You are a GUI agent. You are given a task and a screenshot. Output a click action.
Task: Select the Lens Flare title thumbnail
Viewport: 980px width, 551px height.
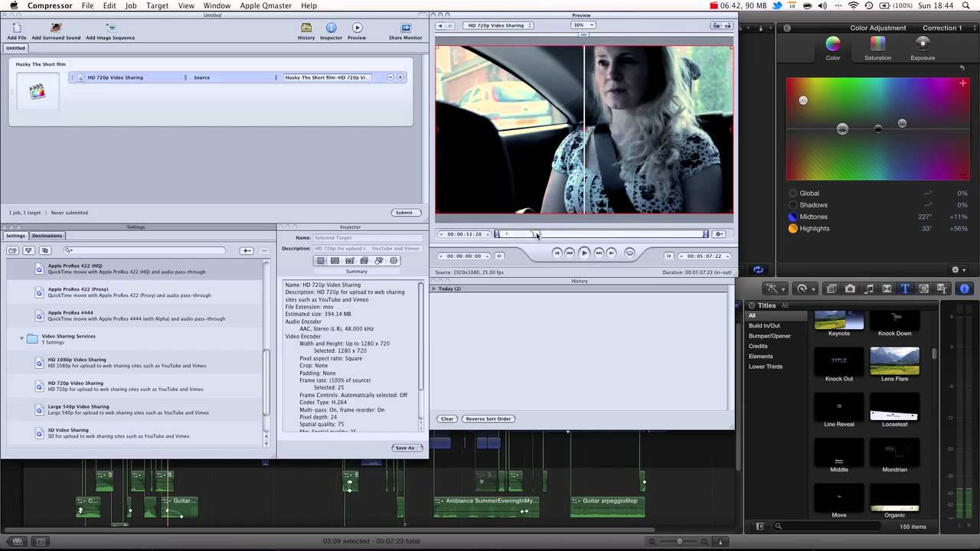point(894,361)
